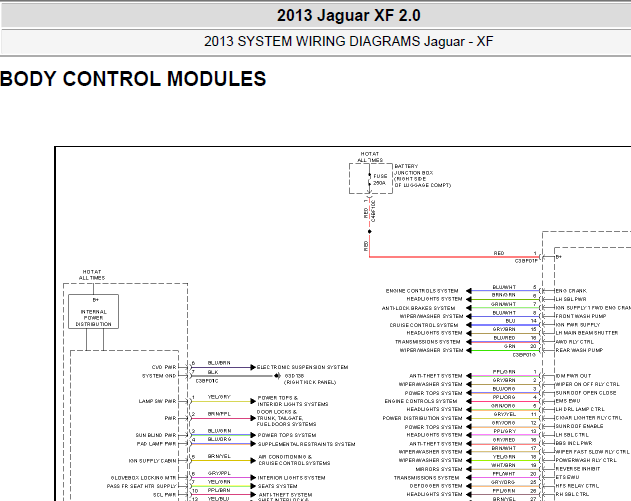This screenshot has height=501, width=631.
Task: Click the 'PASS FR SEAT HTR SUPPLY' label
Action: pos(142,486)
